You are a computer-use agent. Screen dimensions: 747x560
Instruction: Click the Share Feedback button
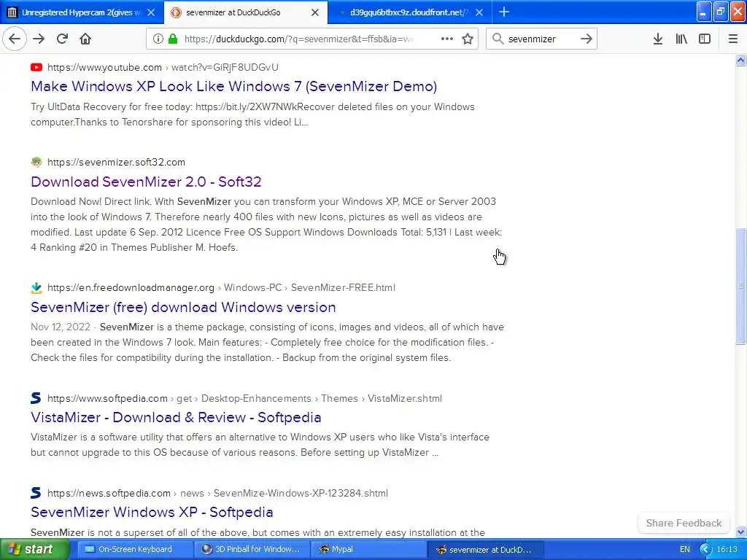[x=683, y=523]
